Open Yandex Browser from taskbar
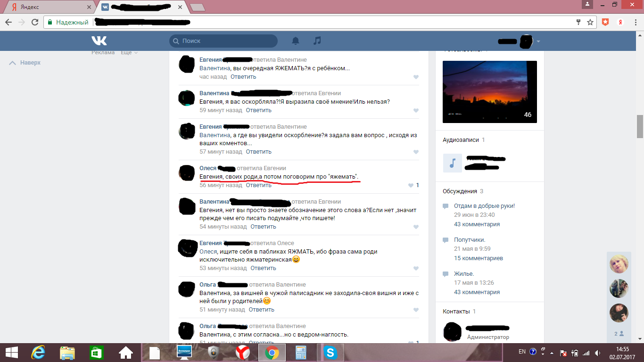The image size is (644, 362). [242, 352]
